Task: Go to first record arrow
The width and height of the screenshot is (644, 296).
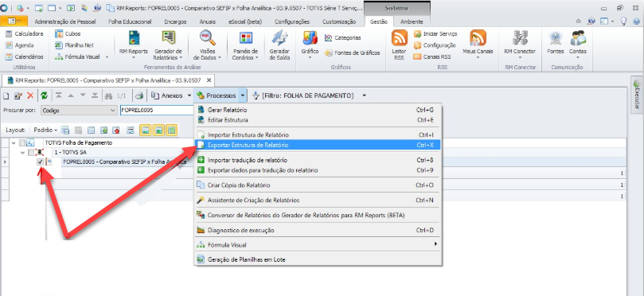Action: [59, 95]
